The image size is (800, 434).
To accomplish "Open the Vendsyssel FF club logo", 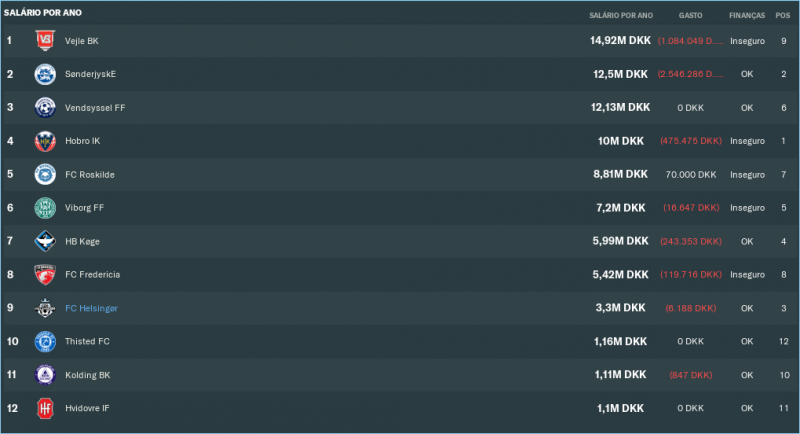I will [45, 107].
